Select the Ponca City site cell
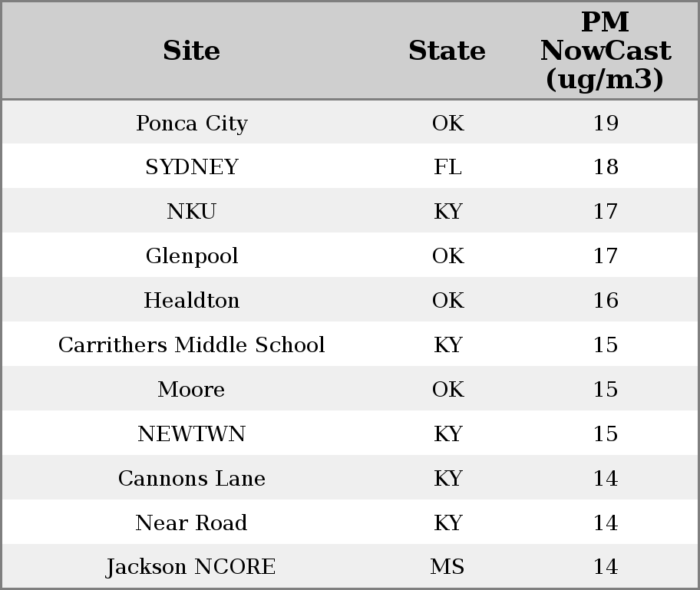Screen dimensions: 700x590 click(x=191, y=123)
